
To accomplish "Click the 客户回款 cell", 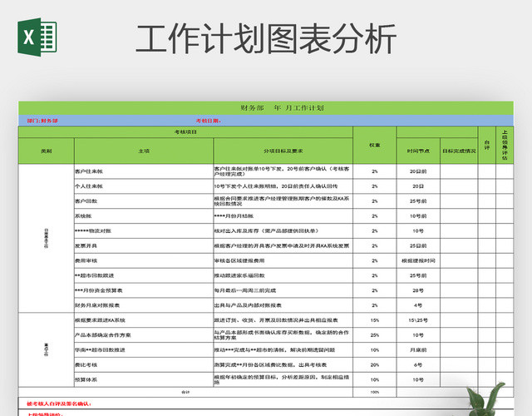I will pyautogui.click(x=144, y=201).
